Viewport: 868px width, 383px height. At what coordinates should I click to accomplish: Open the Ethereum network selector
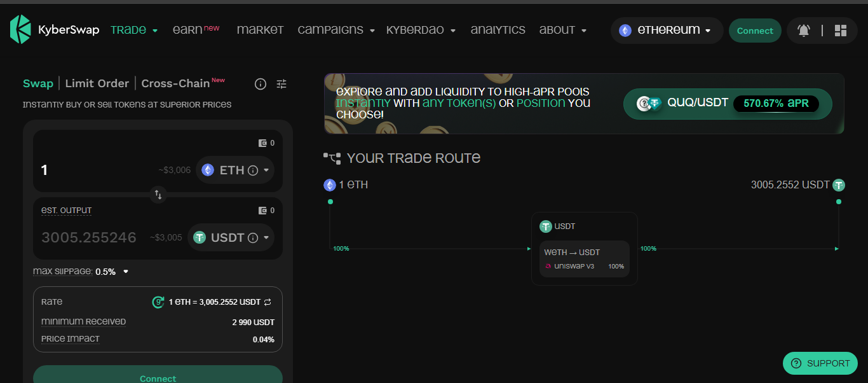coord(667,31)
